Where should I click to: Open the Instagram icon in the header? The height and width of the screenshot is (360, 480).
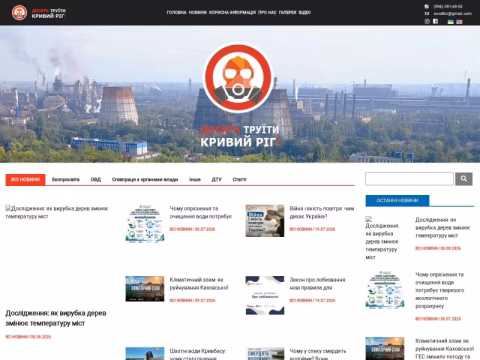coord(427,21)
